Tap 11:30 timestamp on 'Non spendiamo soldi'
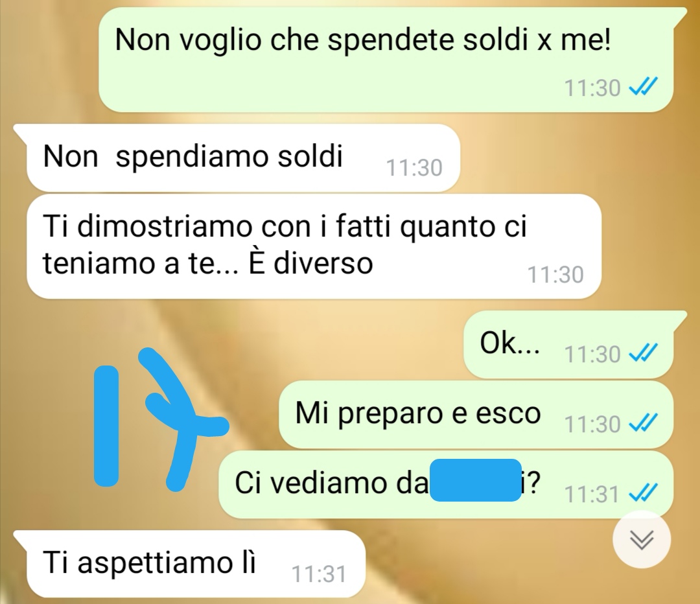Screen dimensions: 700x604 tap(414, 168)
